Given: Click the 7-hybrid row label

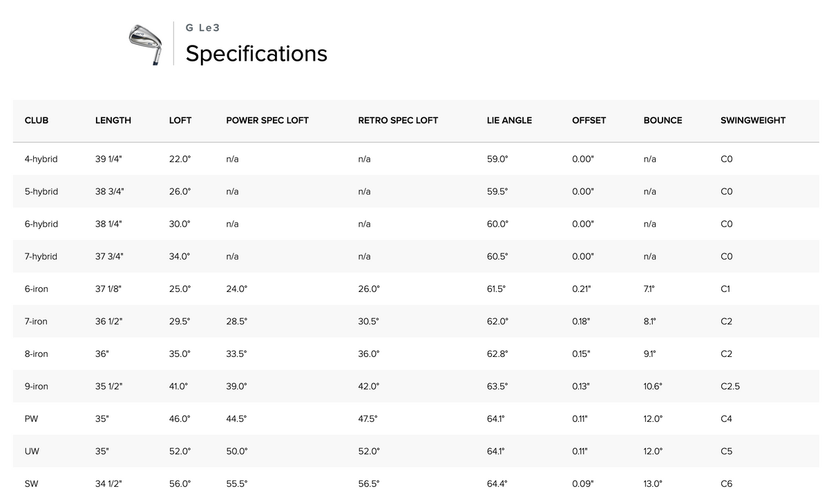Looking at the screenshot, I should (41, 256).
